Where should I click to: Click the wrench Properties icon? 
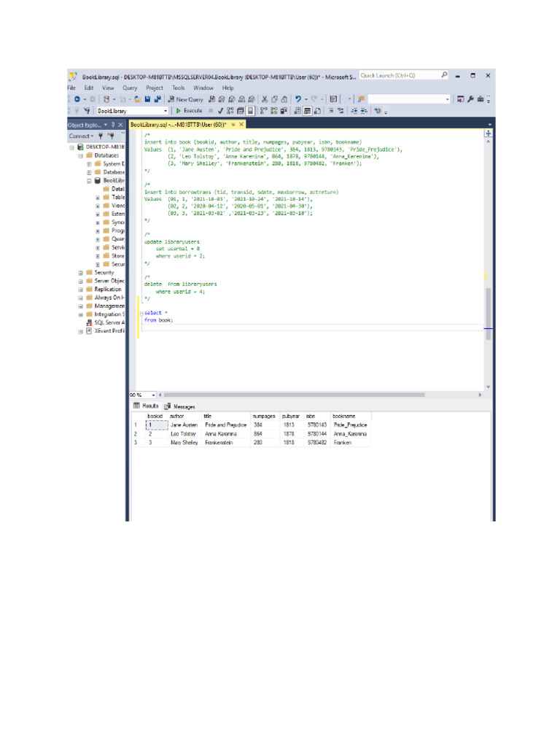pyautogui.click(x=470, y=99)
